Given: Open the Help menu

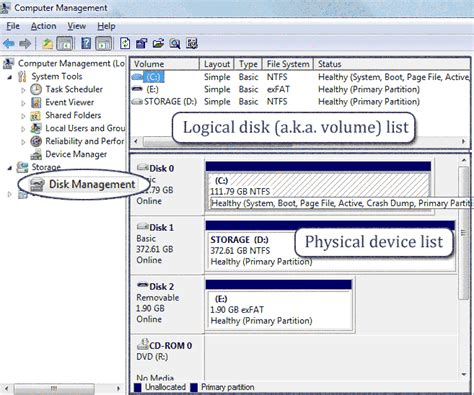Looking at the screenshot, I should (106, 26).
